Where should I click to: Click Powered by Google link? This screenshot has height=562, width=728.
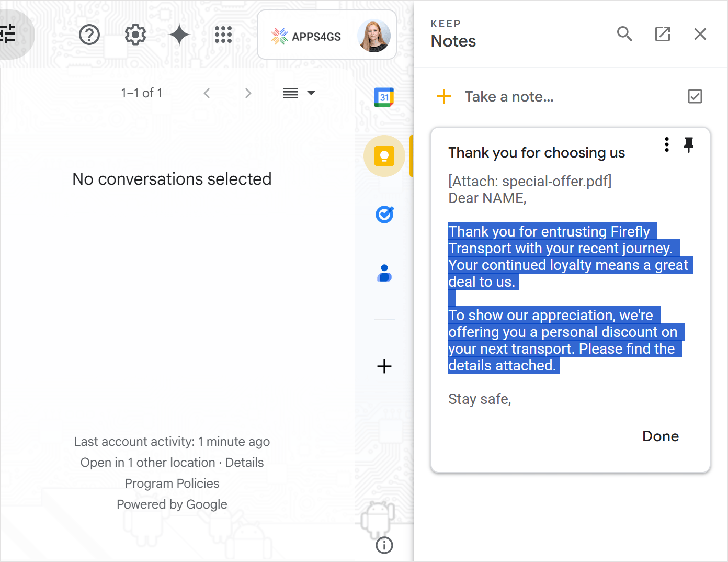coord(172,504)
